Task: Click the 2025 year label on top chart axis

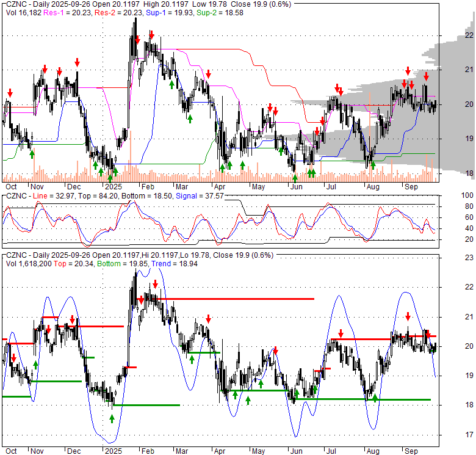Action: coord(114,187)
